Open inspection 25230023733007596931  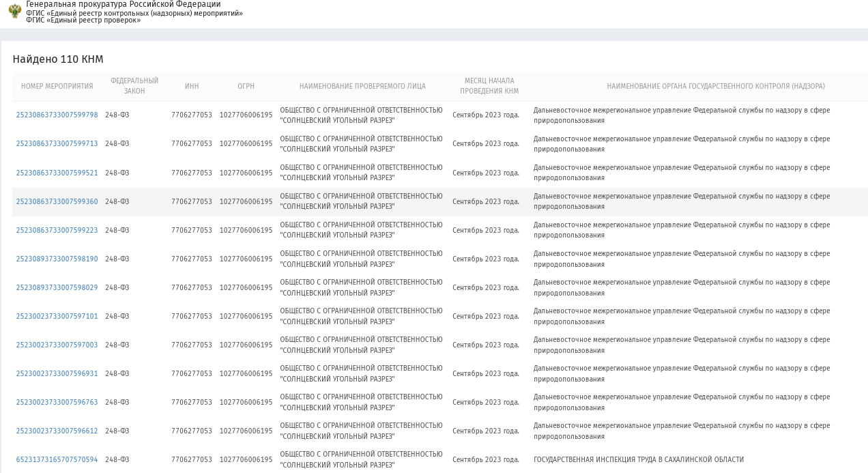57,373
